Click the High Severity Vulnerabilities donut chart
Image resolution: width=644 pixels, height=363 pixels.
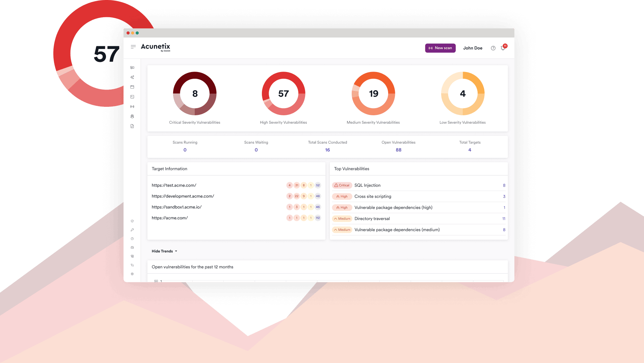(284, 94)
